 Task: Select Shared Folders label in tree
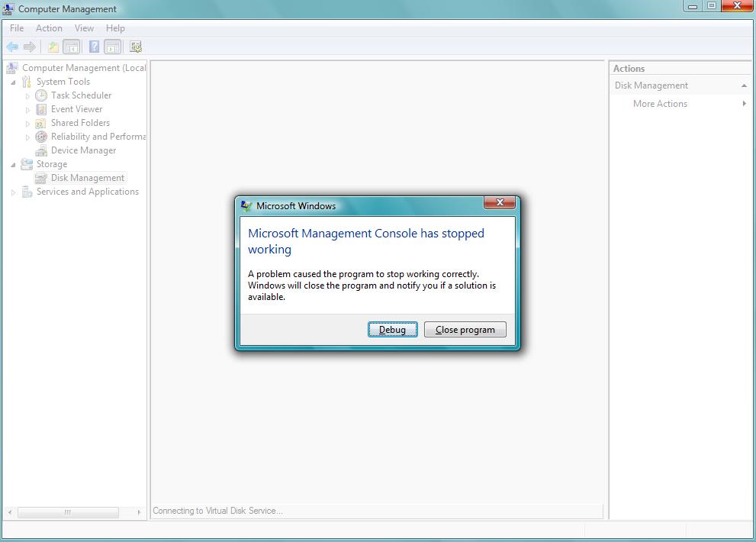(x=80, y=123)
